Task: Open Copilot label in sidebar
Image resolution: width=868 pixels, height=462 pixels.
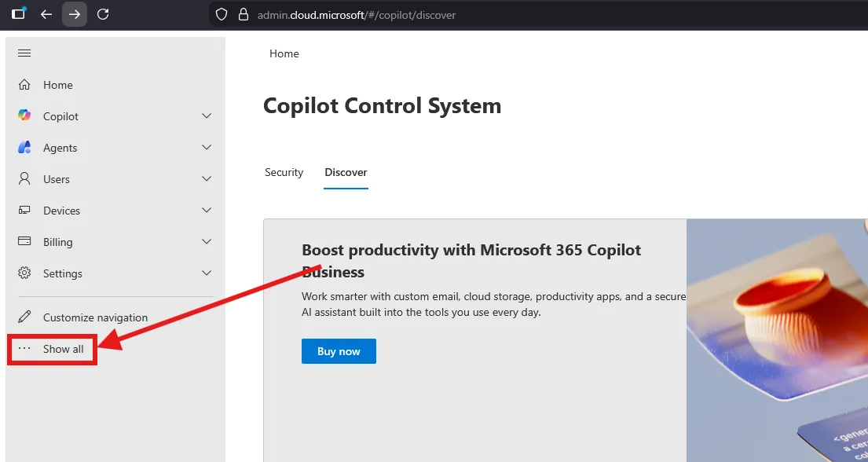Action: [x=61, y=116]
